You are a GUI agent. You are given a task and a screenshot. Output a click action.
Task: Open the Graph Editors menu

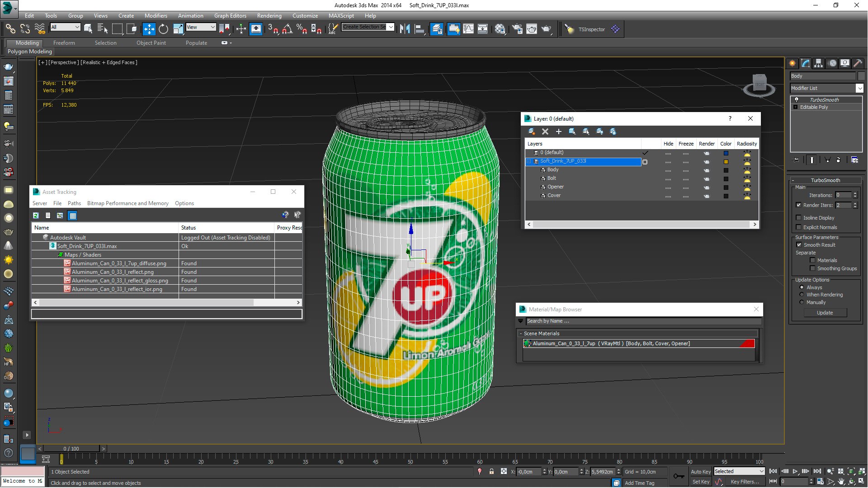230,15
